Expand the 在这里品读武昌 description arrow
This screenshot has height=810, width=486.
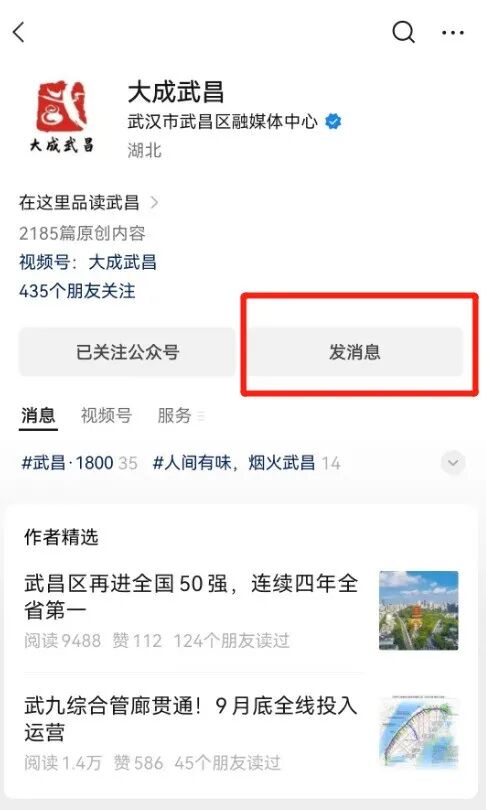pyautogui.click(x=153, y=202)
